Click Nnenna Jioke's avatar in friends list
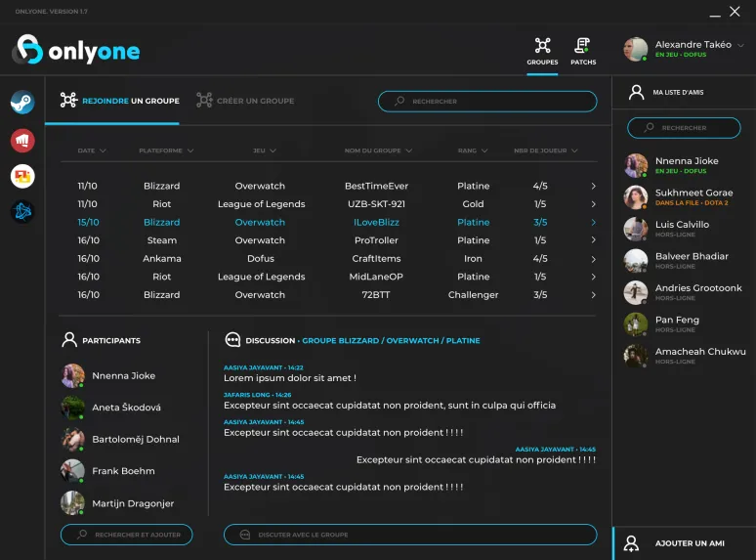This screenshot has width=756, height=560. pyautogui.click(x=636, y=165)
